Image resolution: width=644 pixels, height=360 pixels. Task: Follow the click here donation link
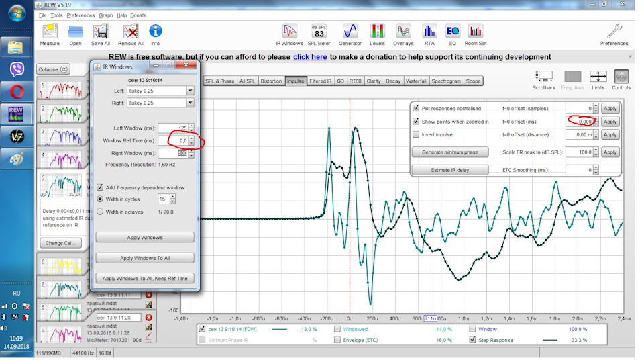tap(310, 57)
